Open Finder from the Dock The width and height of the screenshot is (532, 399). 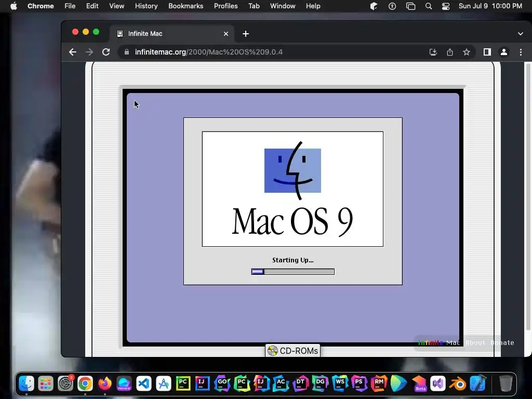26,384
